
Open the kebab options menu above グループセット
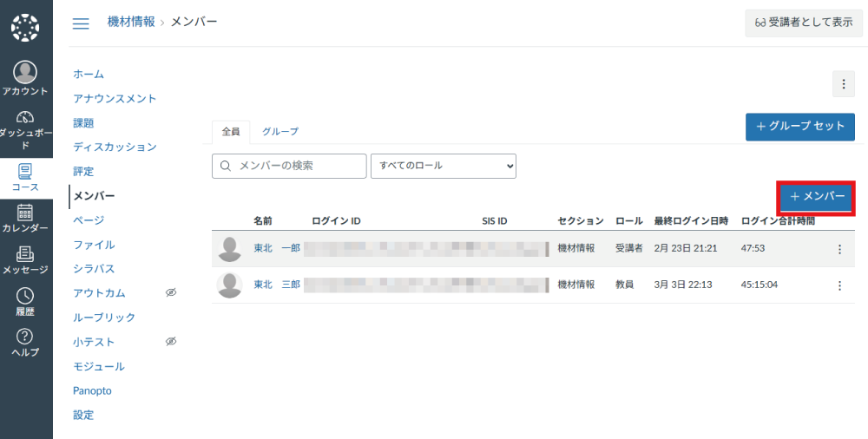(844, 84)
